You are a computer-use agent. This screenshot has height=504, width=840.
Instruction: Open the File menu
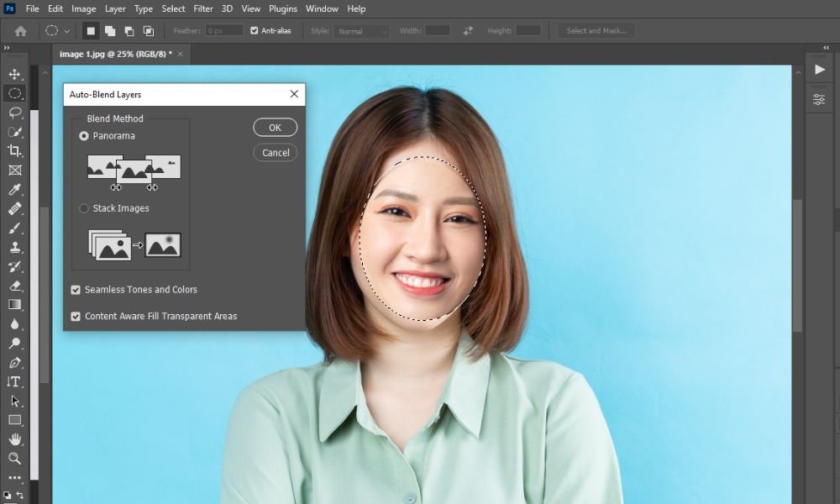[x=32, y=8]
